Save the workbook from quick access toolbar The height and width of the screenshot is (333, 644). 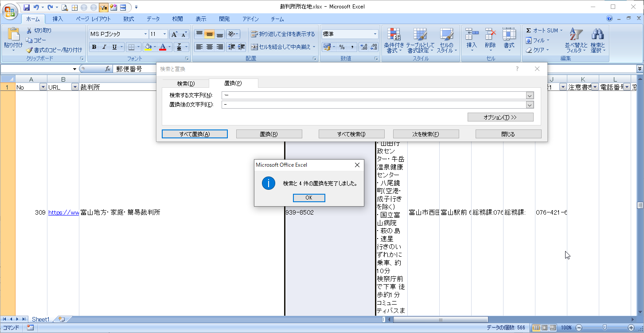(x=27, y=8)
